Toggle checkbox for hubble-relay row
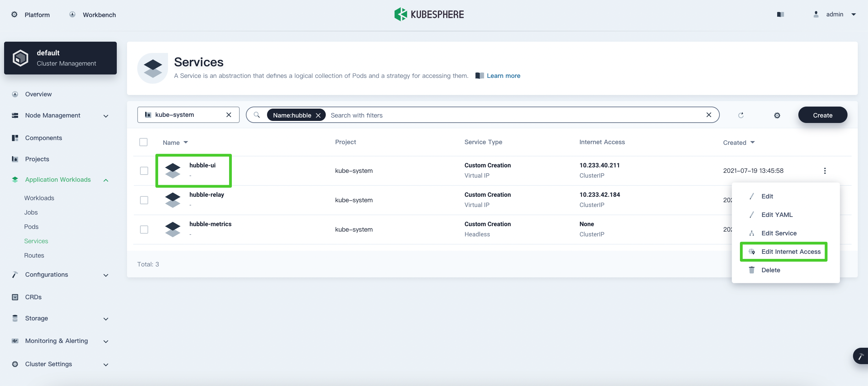 click(143, 200)
